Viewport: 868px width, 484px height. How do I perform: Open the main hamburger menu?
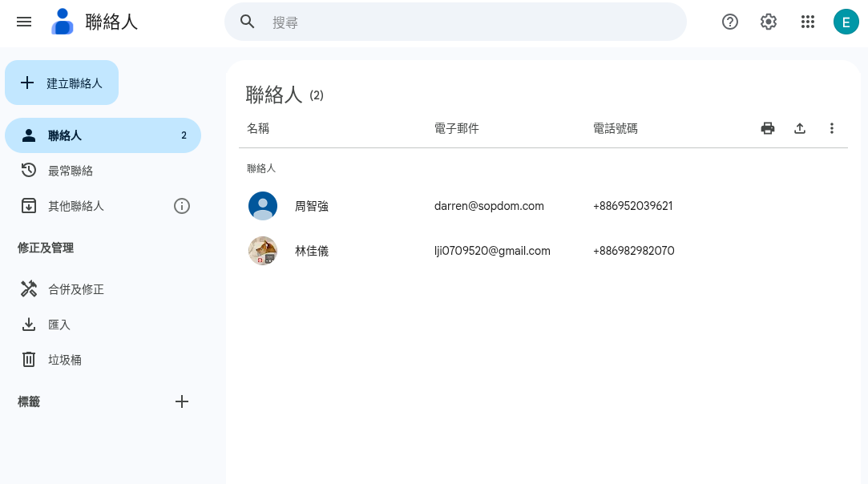[24, 22]
